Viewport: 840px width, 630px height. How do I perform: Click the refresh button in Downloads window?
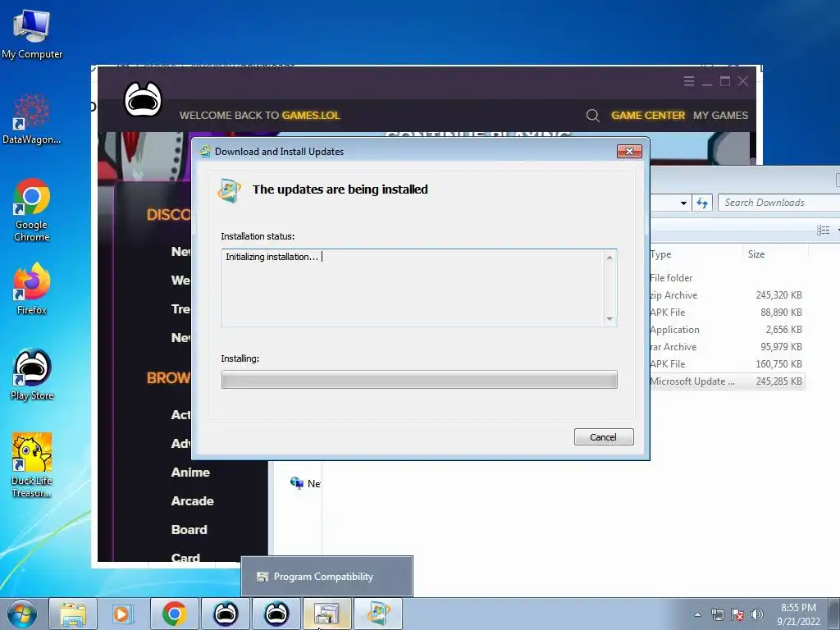[x=702, y=203]
